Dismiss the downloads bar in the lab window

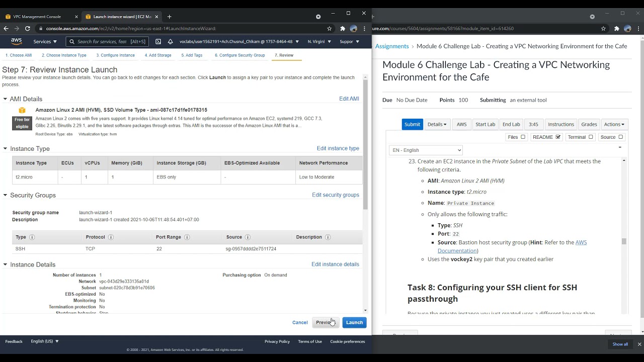point(639,344)
